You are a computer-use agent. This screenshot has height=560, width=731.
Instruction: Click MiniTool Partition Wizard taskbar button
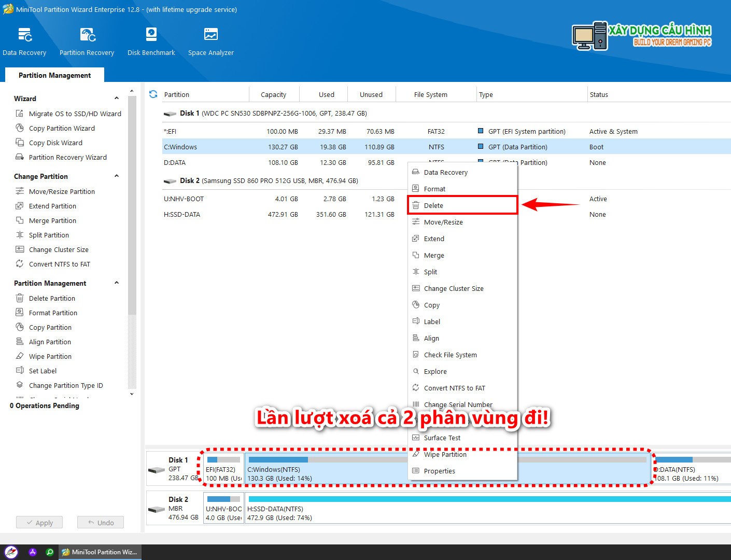point(100,552)
